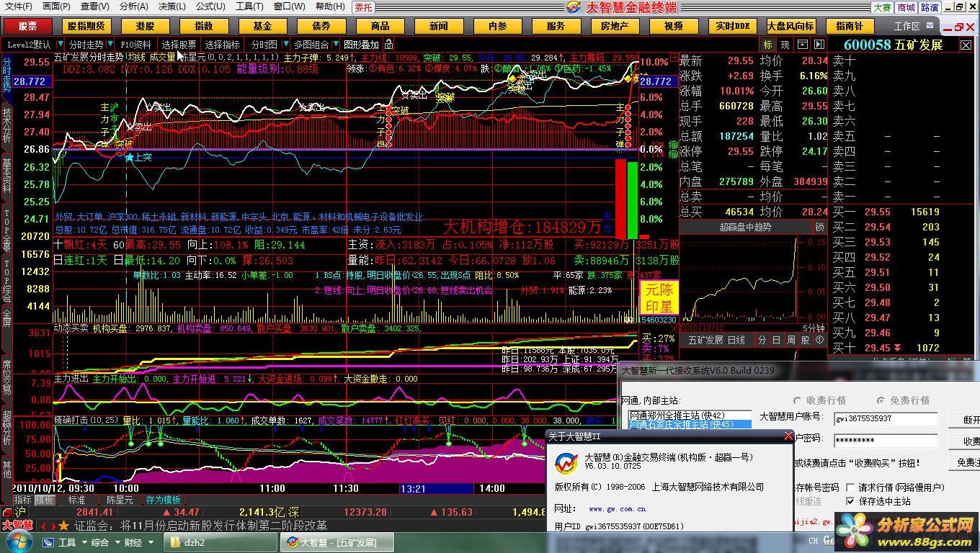Viewport: 980px width, 553px height.
Task: Close the 600058 五矿发展 quote panel
Action: [x=966, y=45]
